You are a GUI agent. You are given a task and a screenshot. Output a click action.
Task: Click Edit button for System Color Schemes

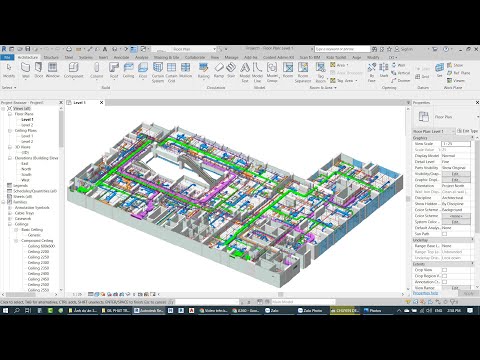point(456,222)
